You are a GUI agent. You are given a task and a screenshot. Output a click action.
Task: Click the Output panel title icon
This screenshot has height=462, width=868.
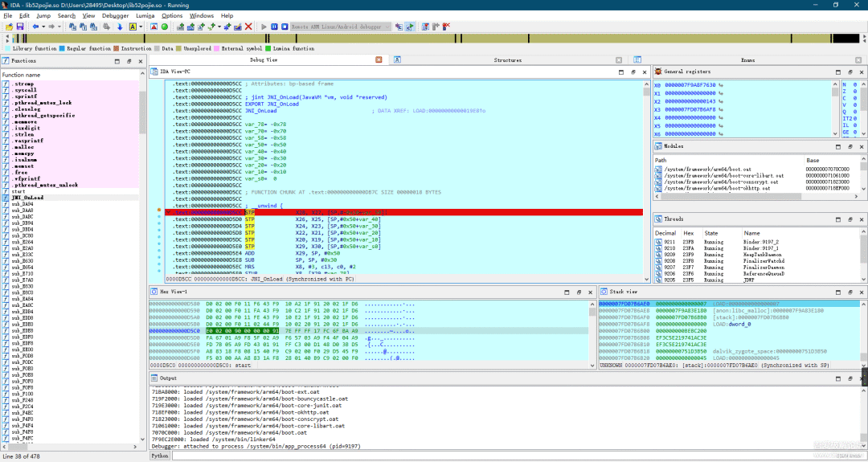(154, 378)
